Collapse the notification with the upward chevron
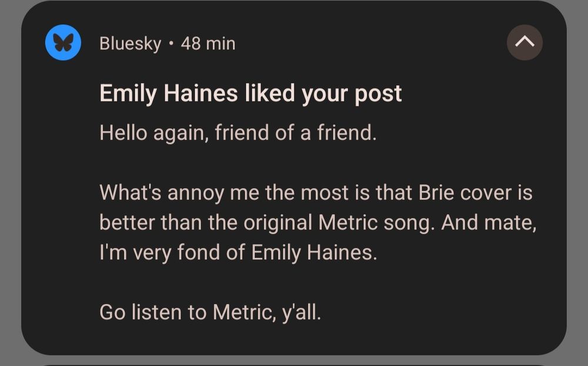The image size is (588, 366). [525, 42]
